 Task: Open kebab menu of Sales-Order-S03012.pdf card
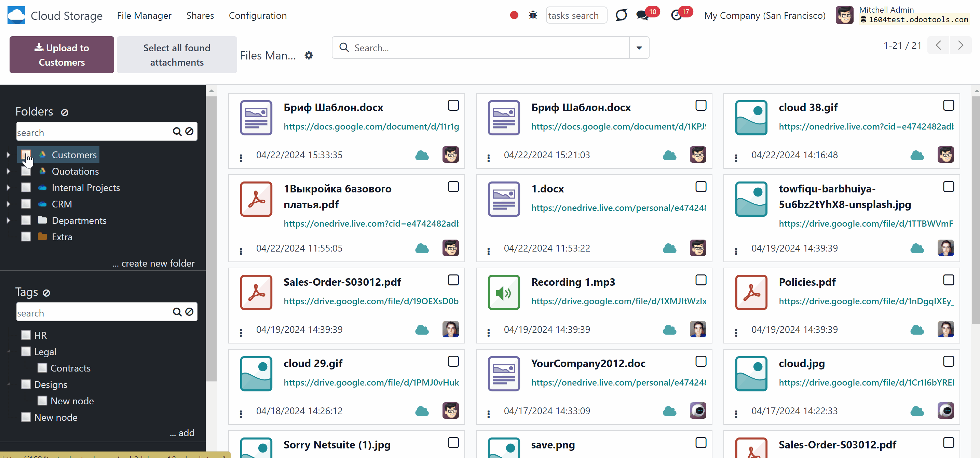(241, 333)
